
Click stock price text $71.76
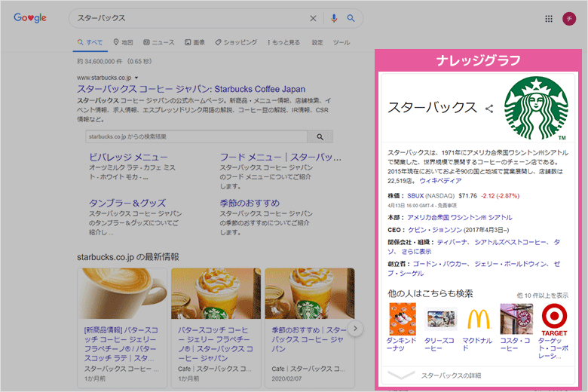click(x=467, y=195)
